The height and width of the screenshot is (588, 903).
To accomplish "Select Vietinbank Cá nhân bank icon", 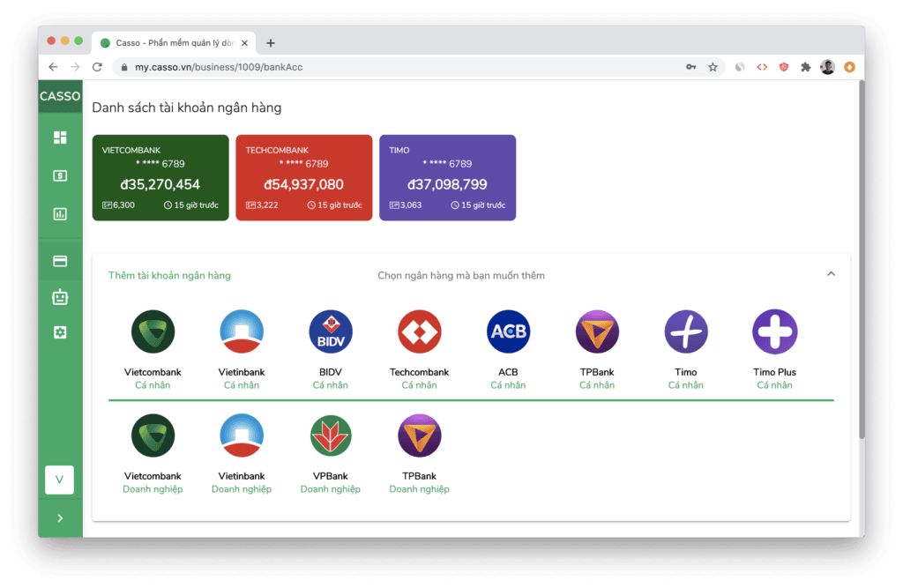I will [x=242, y=331].
